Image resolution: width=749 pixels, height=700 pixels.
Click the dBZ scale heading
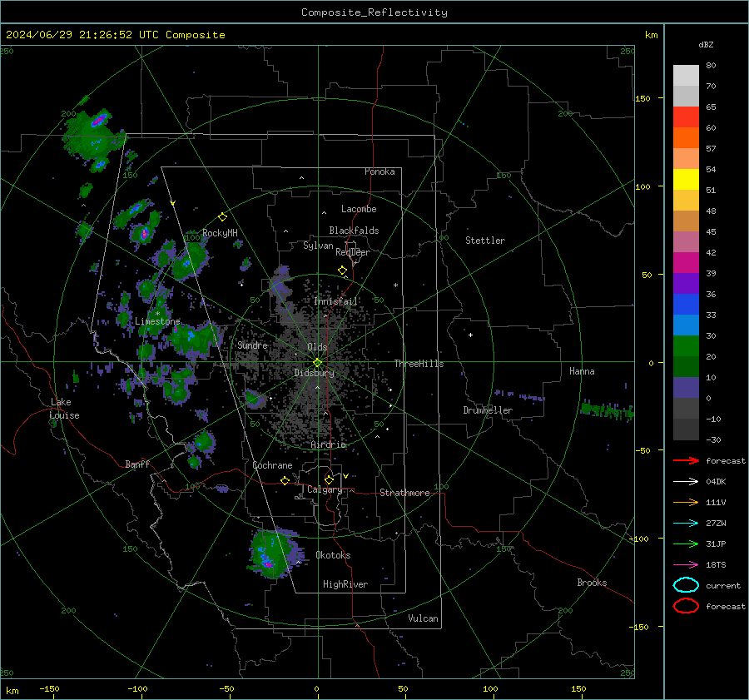tap(706, 44)
